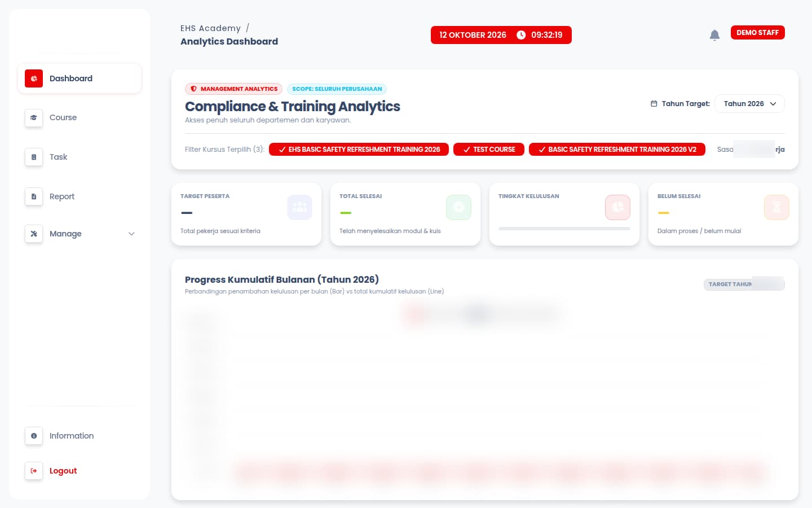Image resolution: width=812 pixels, height=508 pixels.
Task: Click the pie chart icon on Tingkat Kelulusan card
Action: point(617,207)
